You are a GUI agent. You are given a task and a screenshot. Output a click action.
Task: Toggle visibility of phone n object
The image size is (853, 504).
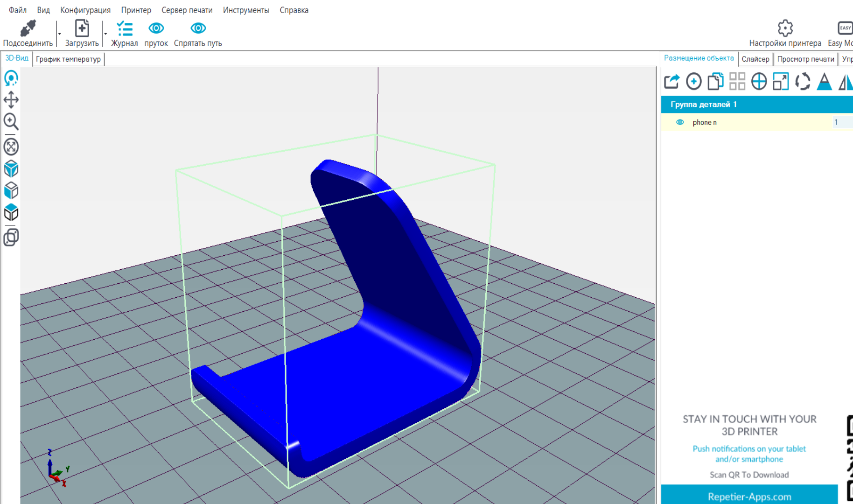680,122
